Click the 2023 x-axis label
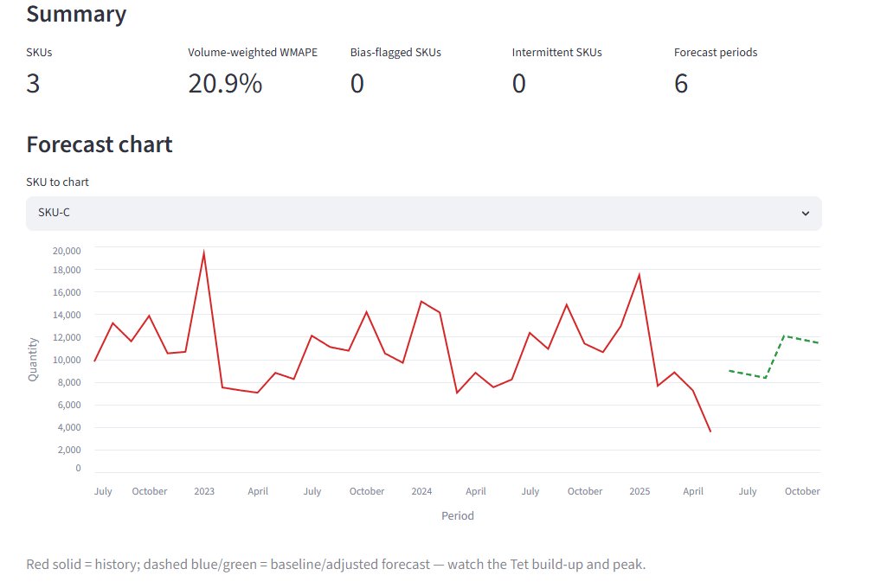 pos(204,491)
